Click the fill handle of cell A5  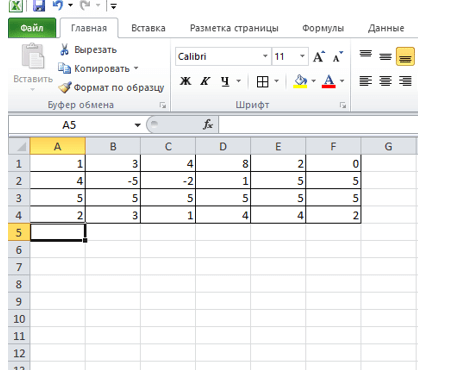[85, 240]
